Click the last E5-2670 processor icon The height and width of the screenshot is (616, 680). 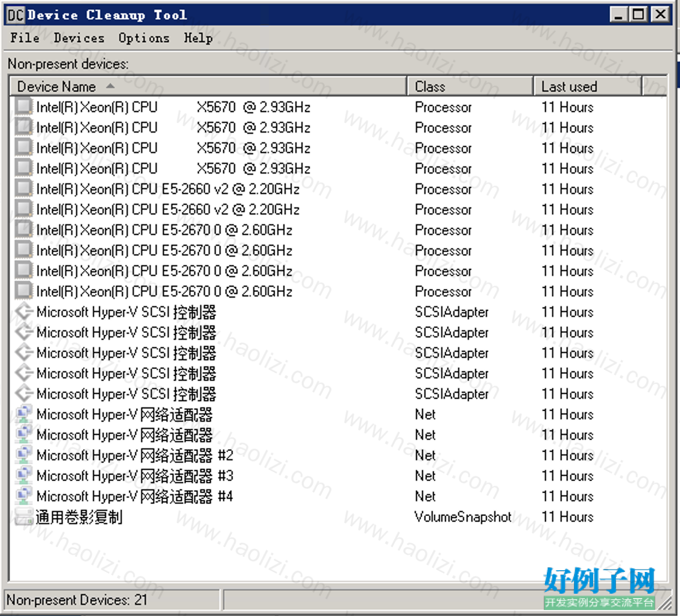[x=24, y=291]
